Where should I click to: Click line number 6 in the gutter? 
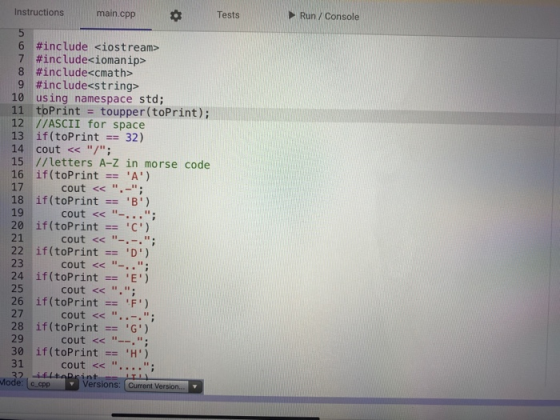click(x=21, y=46)
